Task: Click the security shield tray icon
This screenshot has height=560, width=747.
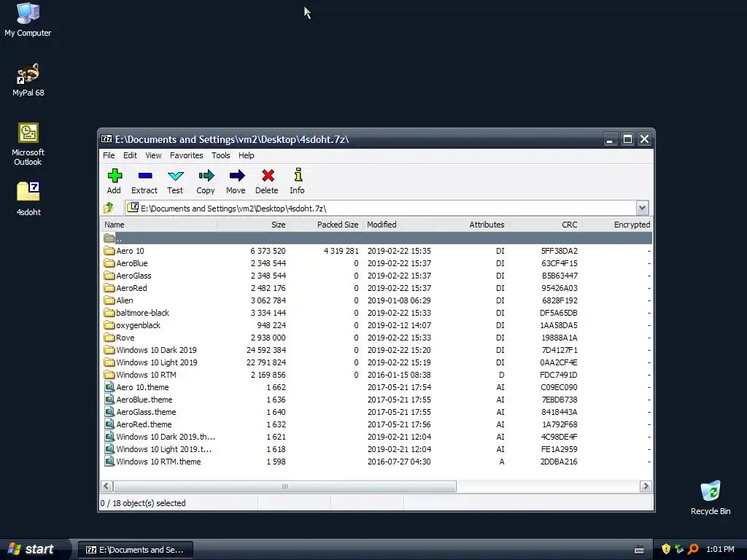Action: 666,549
